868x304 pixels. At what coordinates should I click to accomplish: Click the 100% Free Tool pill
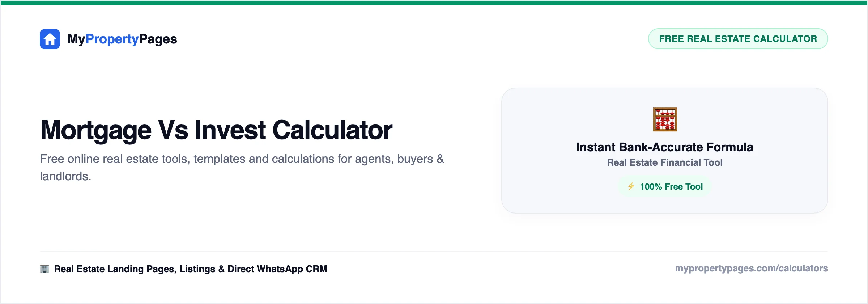[x=665, y=187]
